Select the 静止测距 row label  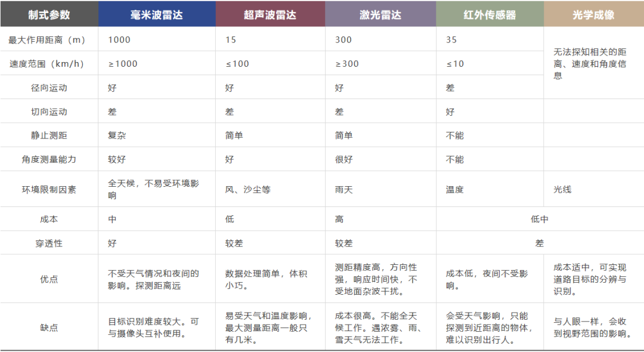pos(49,135)
